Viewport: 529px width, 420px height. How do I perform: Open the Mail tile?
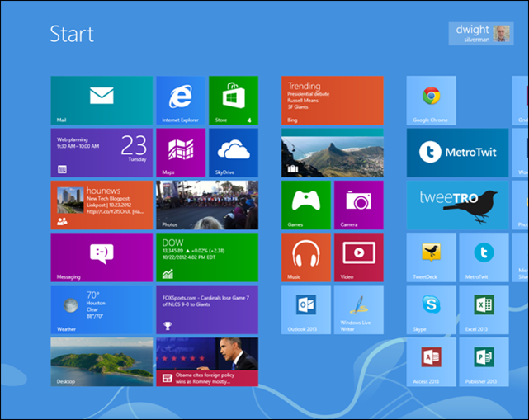(x=102, y=101)
